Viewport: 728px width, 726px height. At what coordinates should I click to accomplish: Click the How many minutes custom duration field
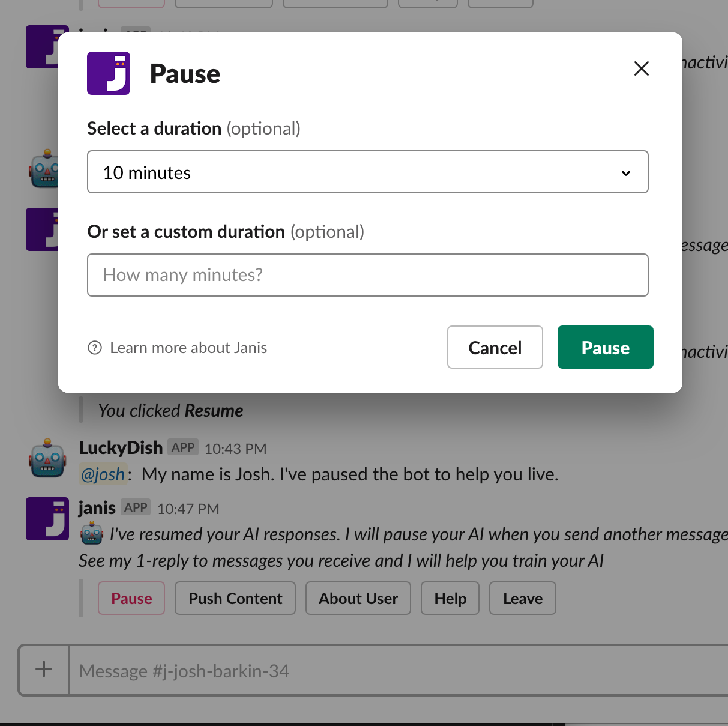click(368, 275)
